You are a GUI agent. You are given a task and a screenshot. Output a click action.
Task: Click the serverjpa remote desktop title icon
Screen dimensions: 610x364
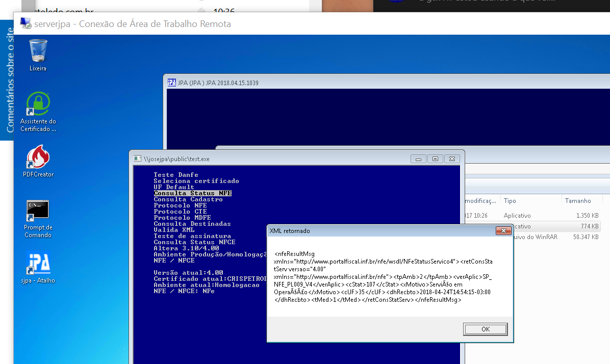[25, 24]
